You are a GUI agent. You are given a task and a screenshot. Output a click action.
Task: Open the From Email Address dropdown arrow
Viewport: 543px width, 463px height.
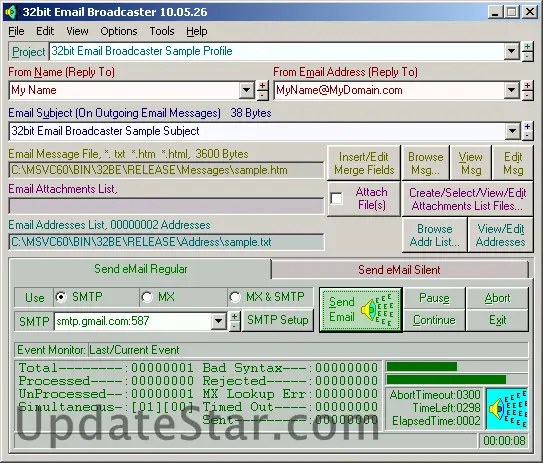[511, 90]
